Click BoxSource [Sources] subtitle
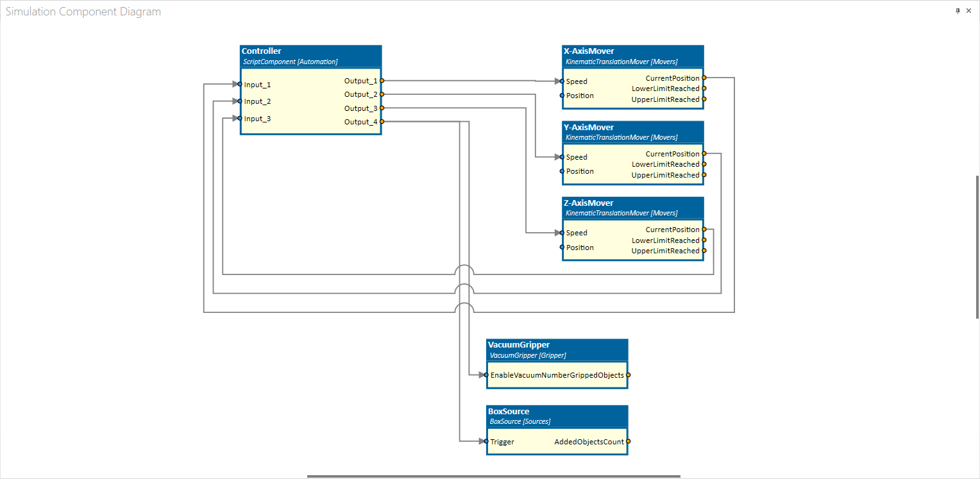The height and width of the screenshot is (479, 980). [520, 421]
